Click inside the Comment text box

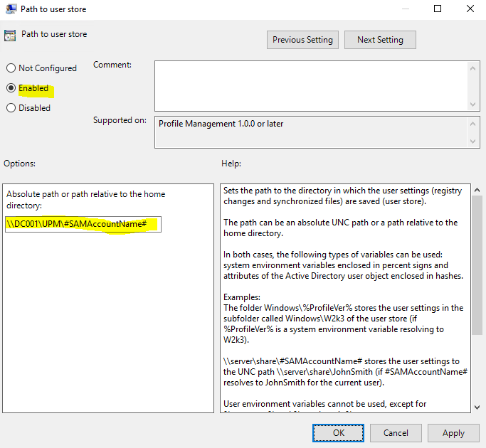[x=310, y=85]
